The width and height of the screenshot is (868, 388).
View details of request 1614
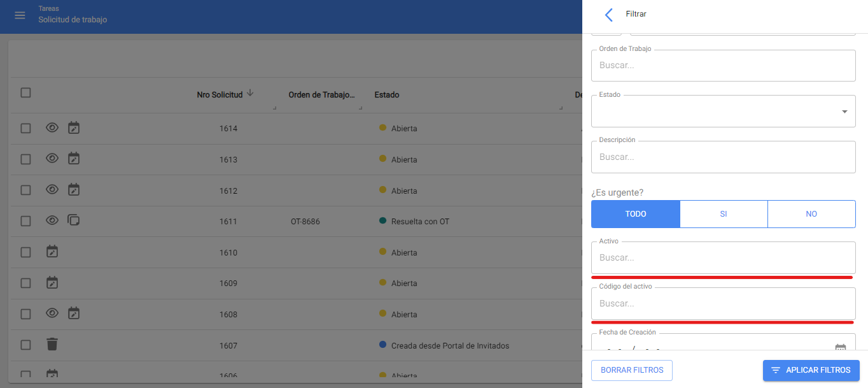(52, 128)
